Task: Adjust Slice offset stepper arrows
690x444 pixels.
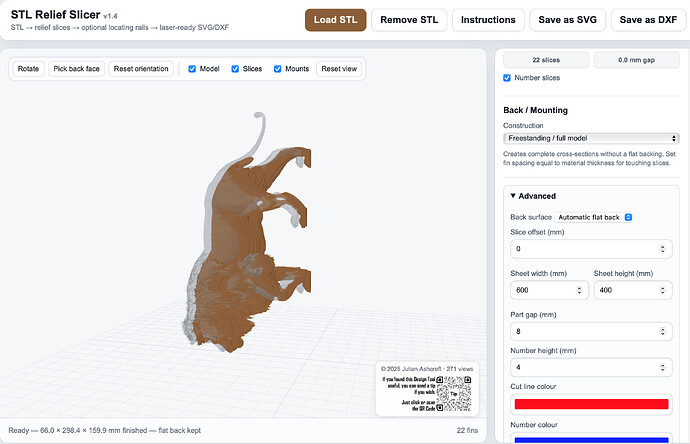Action: click(x=662, y=249)
